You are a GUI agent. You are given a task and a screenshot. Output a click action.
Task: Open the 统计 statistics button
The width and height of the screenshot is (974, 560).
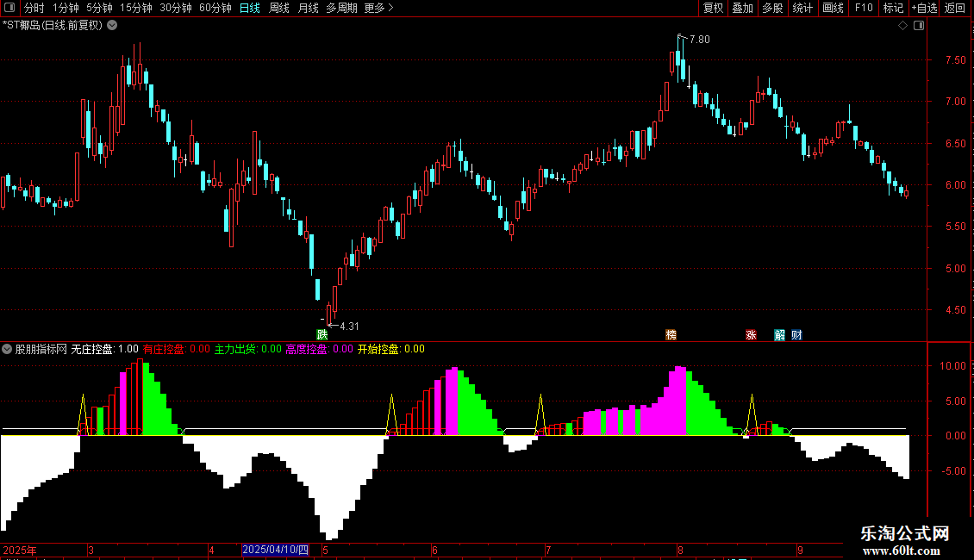click(x=802, y=8)
